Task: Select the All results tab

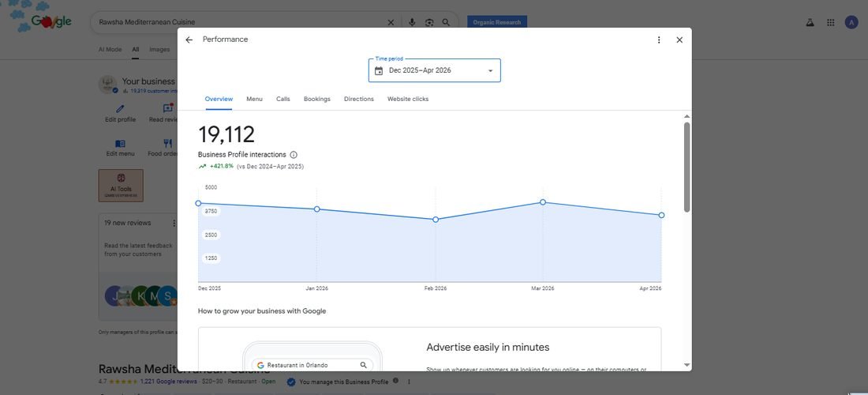Action: click(x=136, y=49)
